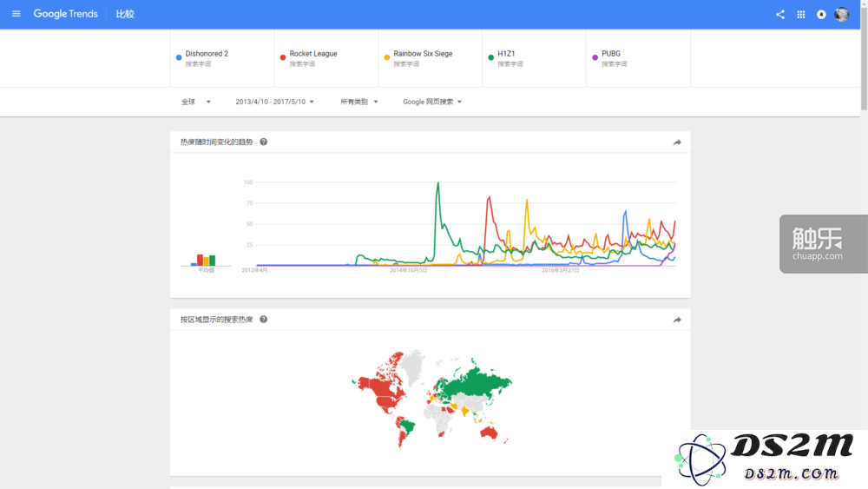
Task: Share the regional interest map
Action: 677,320
